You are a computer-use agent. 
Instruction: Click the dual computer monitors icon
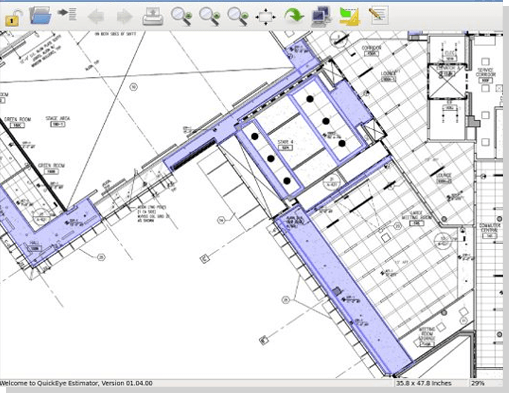(321, 16)
